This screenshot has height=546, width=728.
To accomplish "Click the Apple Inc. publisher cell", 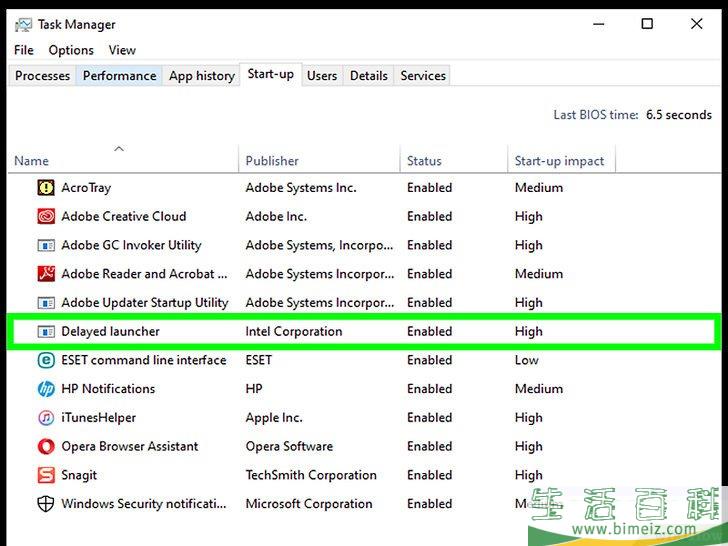I will pyautogui.click(x=274, y=418).
